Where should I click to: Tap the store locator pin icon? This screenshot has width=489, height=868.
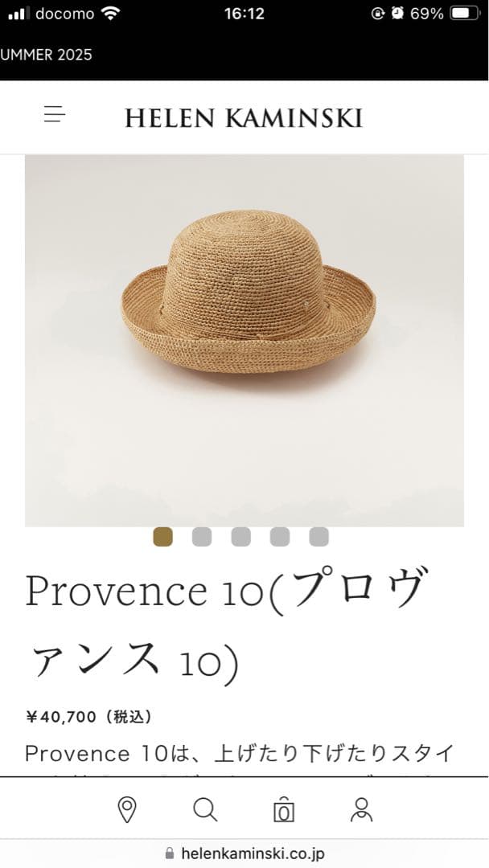point(127,810)
